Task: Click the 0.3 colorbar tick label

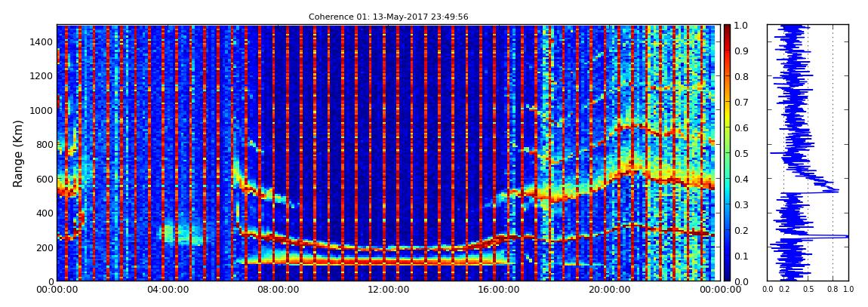Action: point(740,204)
